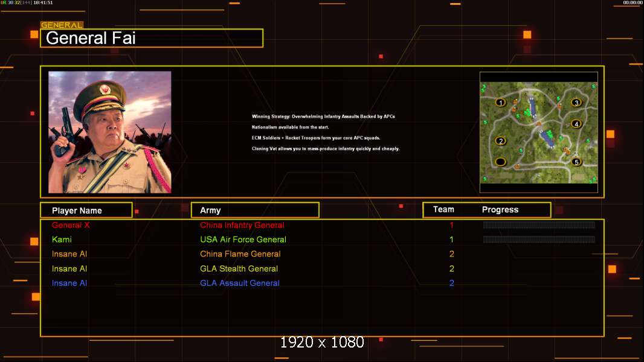Viewport: 644px width, 362px height.
Task: Click the battlefield minimap preview
Action: click(539, 132)
